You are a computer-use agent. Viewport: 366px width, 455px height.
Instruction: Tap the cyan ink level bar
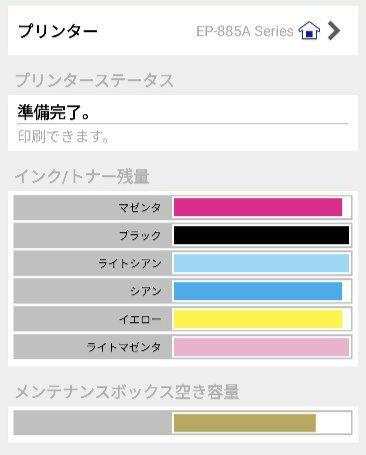click(x=262, y=291)
